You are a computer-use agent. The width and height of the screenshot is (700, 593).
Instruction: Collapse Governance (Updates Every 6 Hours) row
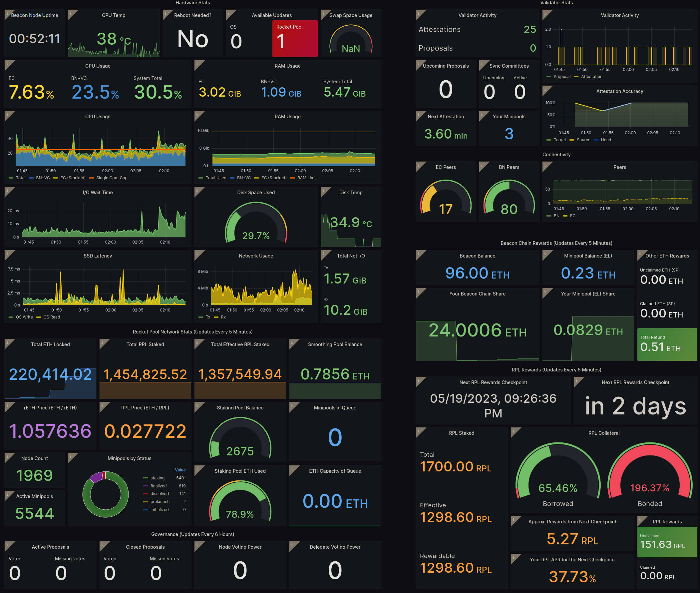(x=192, y=534)
